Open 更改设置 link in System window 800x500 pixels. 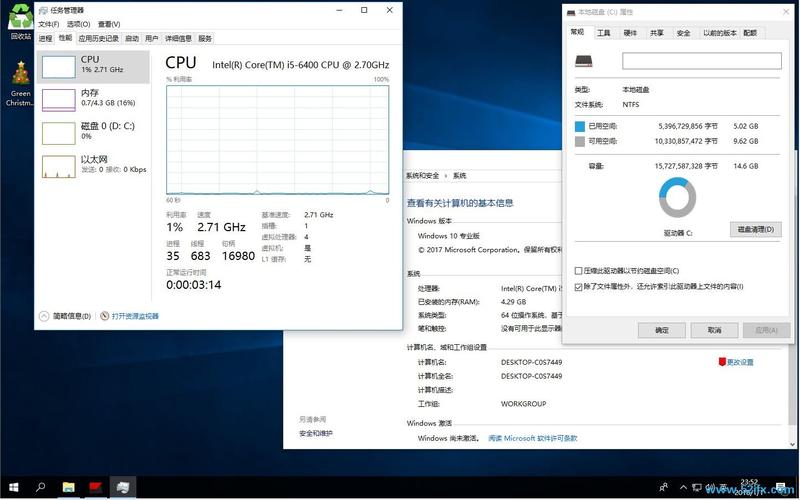[740, 362]
